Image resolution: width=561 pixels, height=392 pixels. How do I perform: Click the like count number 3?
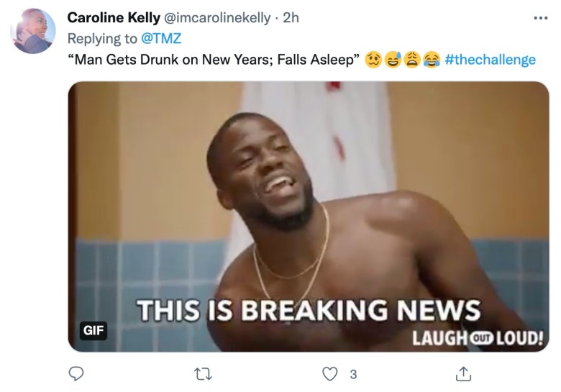[352, 374]
